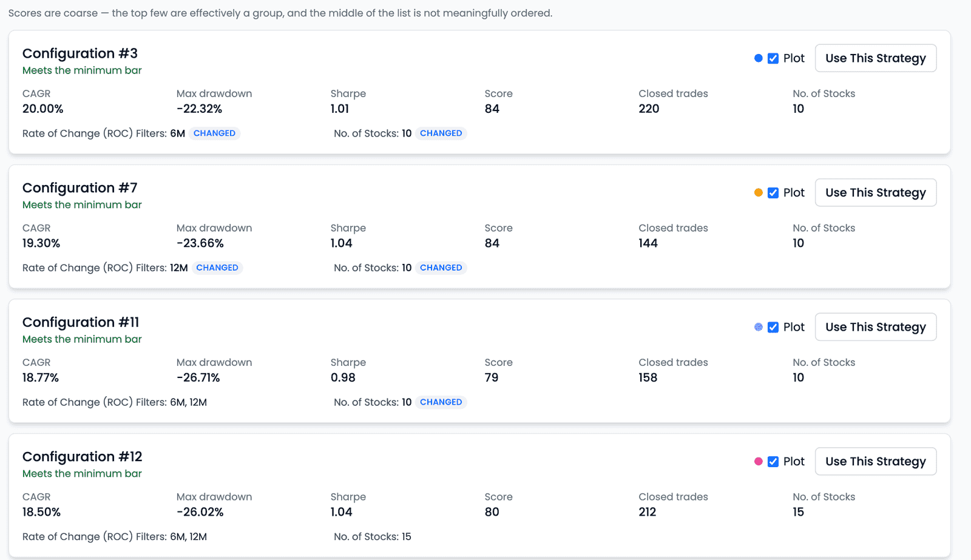Click the CHANGED badge beside No. of Stocks in Configuration #3

pyautogui.click(x=441, y=133)
